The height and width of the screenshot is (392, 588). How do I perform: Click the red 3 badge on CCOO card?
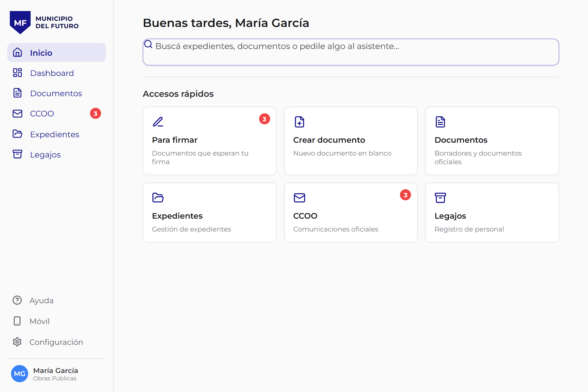tap(405, 195)
